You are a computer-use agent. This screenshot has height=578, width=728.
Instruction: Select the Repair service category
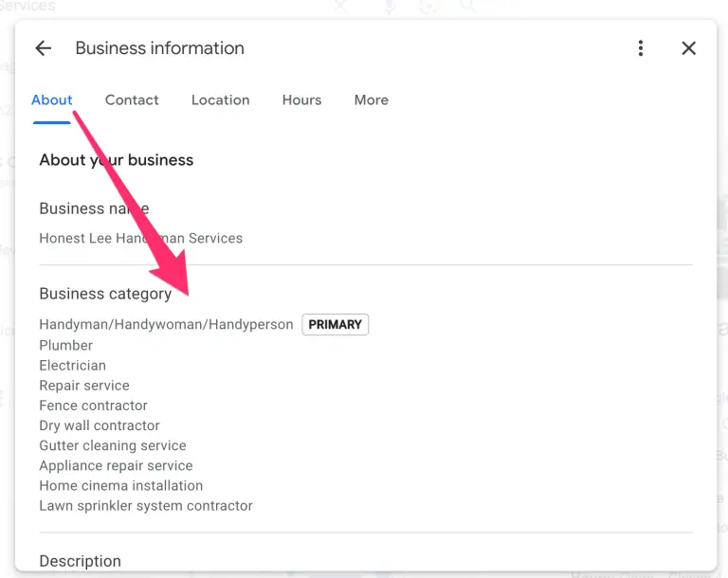84,386
